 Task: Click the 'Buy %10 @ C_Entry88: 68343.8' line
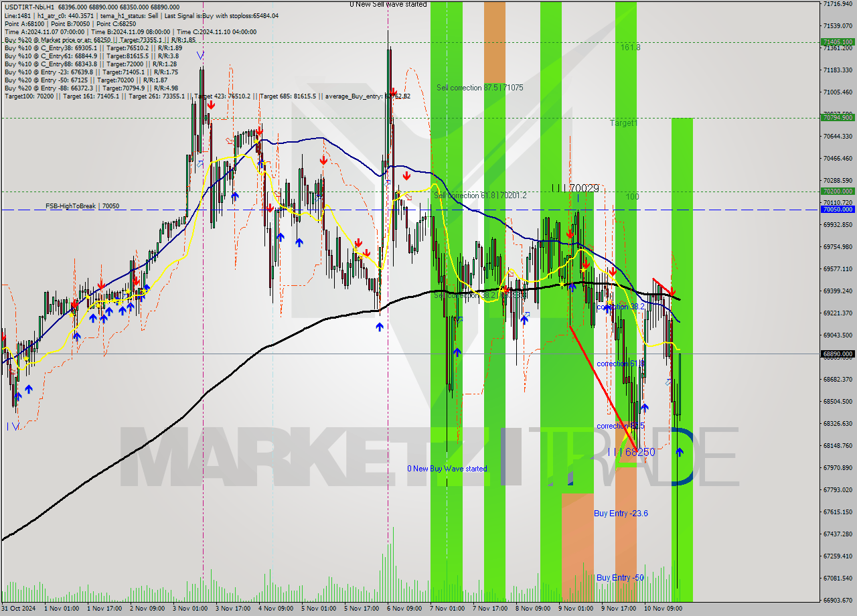90,64
